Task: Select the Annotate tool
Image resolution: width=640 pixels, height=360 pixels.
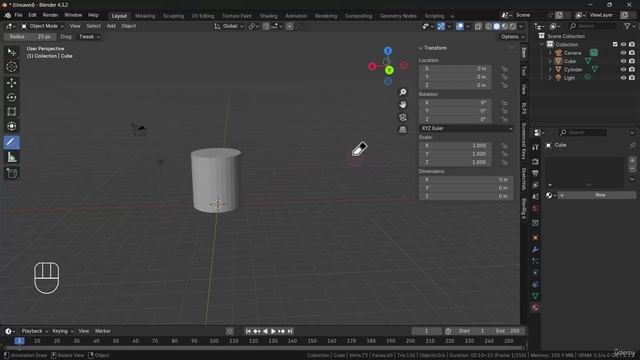Action: [11, 142]
